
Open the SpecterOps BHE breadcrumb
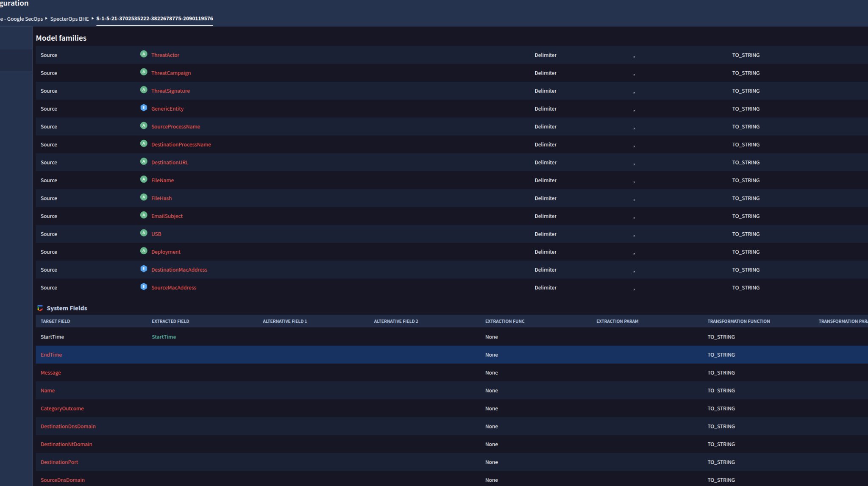tap(70, 19)
